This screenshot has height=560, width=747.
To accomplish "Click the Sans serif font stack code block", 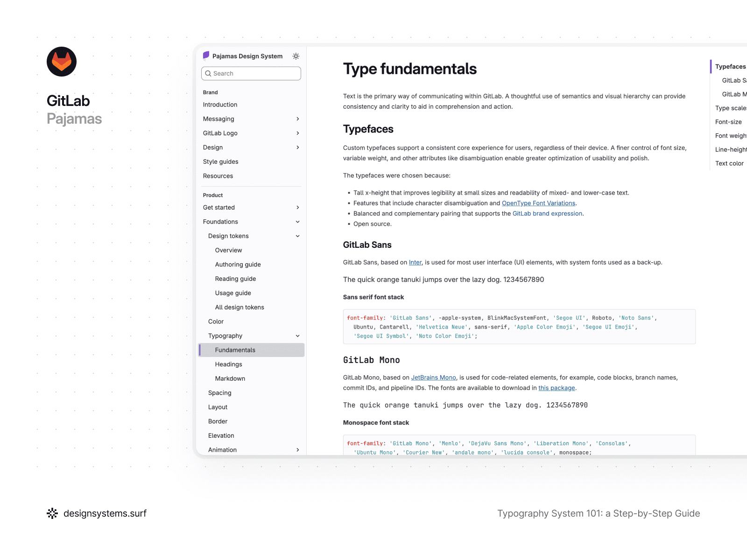I will (519, 327).
